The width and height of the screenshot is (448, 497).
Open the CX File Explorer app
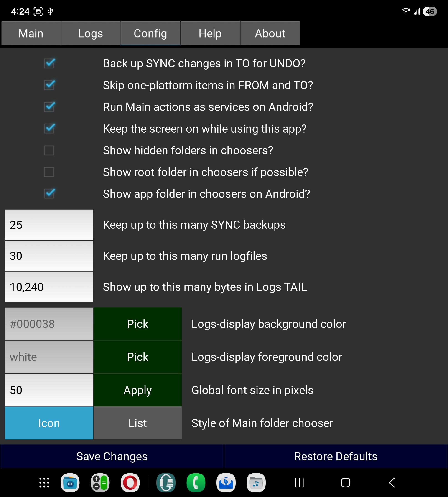coord(70,482)
